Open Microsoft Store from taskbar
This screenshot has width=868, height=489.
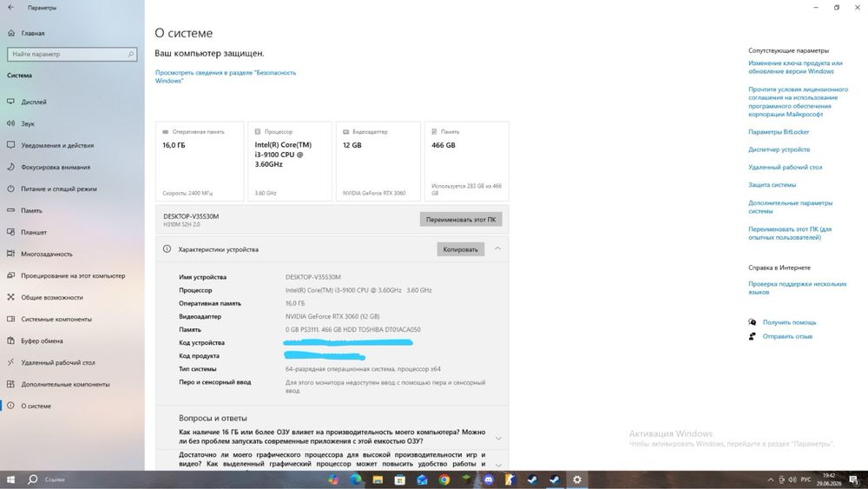(399, 479)
